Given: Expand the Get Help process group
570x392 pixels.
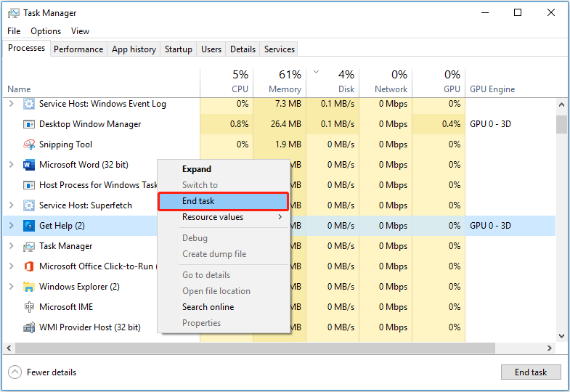Looking at the screenshot, I should pyautogui.click(x=11, y=226).
